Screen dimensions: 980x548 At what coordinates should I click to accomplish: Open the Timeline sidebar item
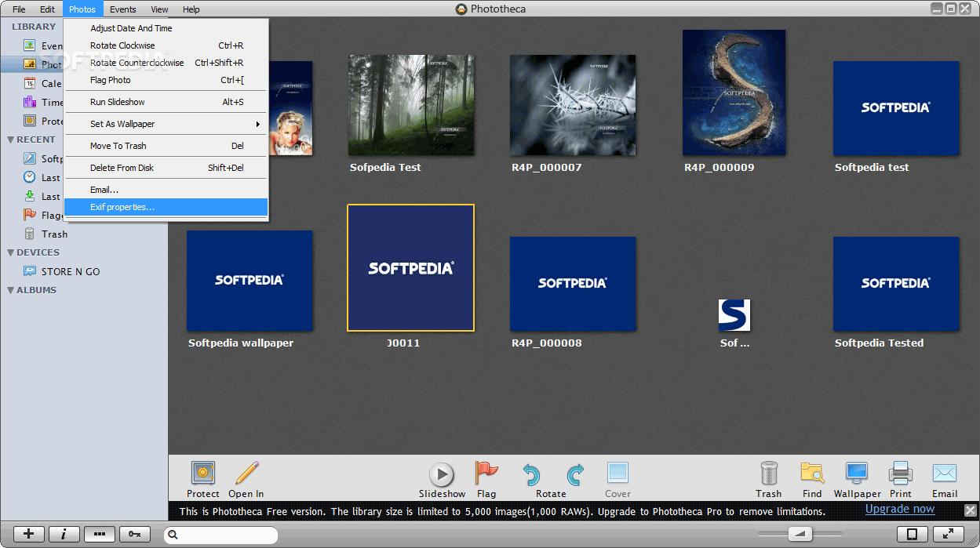click(x=44, y=102)
